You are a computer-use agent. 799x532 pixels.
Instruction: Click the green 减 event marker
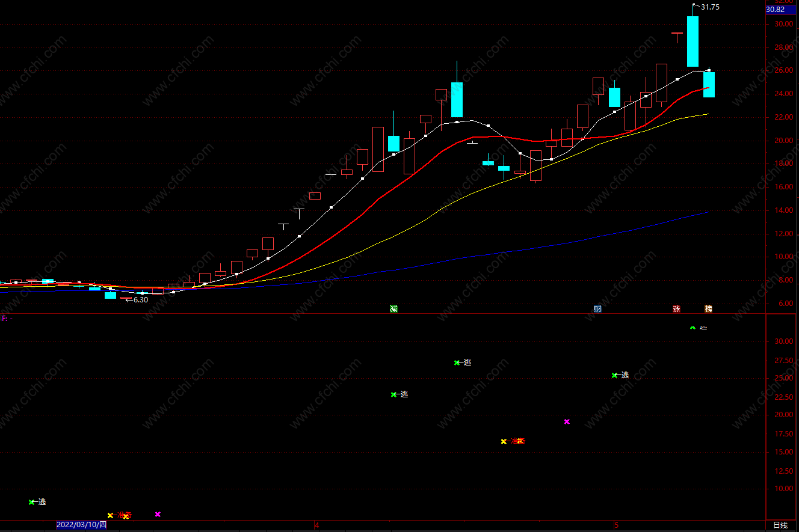(393, 309)
